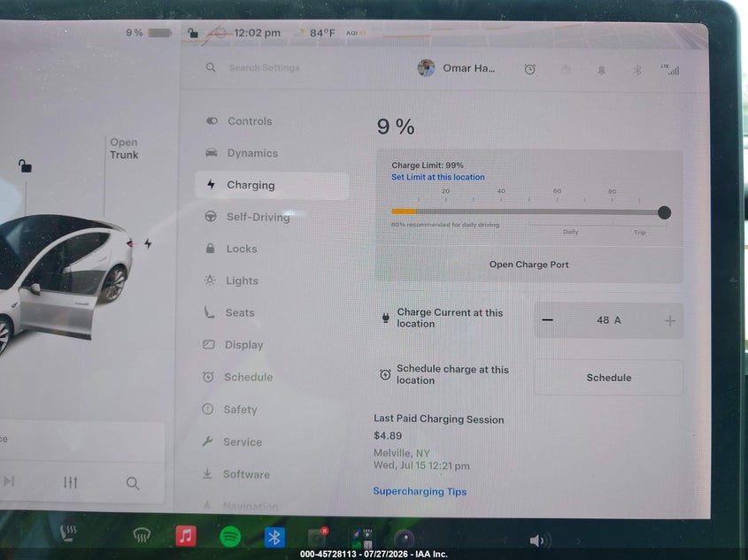Open the Supercharging Tips link
The height and width of the screenshot is (560, 748).
[420, 491]
